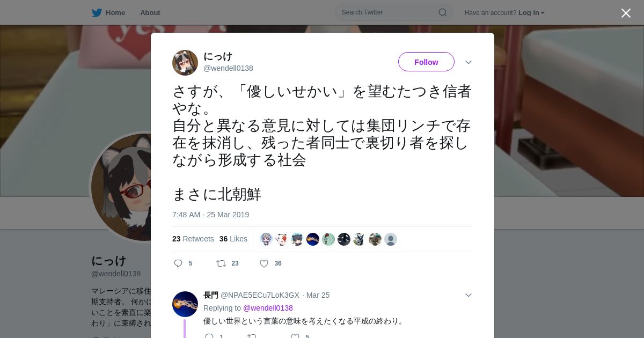Viewport: 644px width, 338px height.
Task: Open the tweet timestamp 7:48 AM - 25 Mar 2019
Action: (210, 215)
